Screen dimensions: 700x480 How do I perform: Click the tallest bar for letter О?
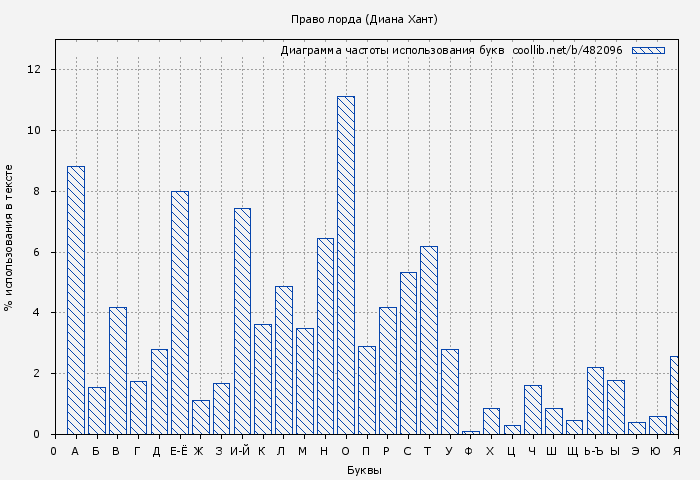point(346,265)
